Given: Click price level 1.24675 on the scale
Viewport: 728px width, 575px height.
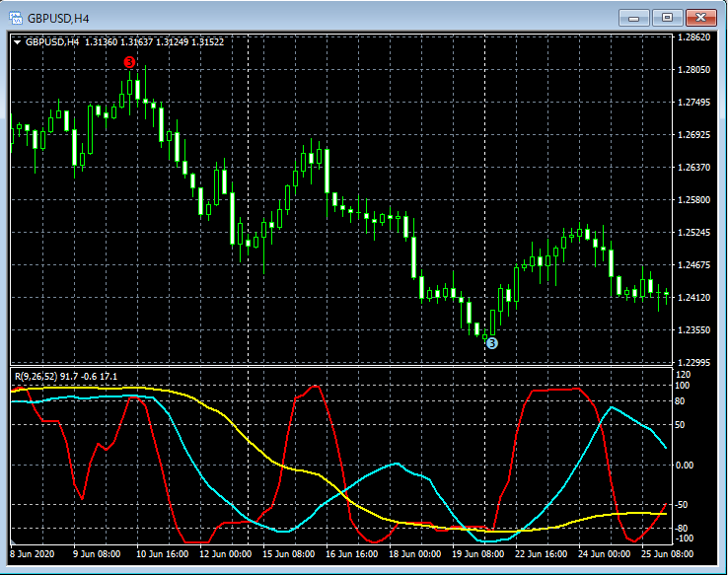Looking at the screenshot, I should pos(693,265).
